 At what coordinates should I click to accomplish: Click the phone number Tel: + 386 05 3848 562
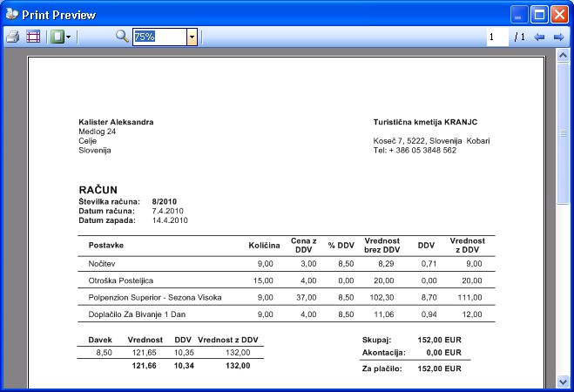click(415, 151)
